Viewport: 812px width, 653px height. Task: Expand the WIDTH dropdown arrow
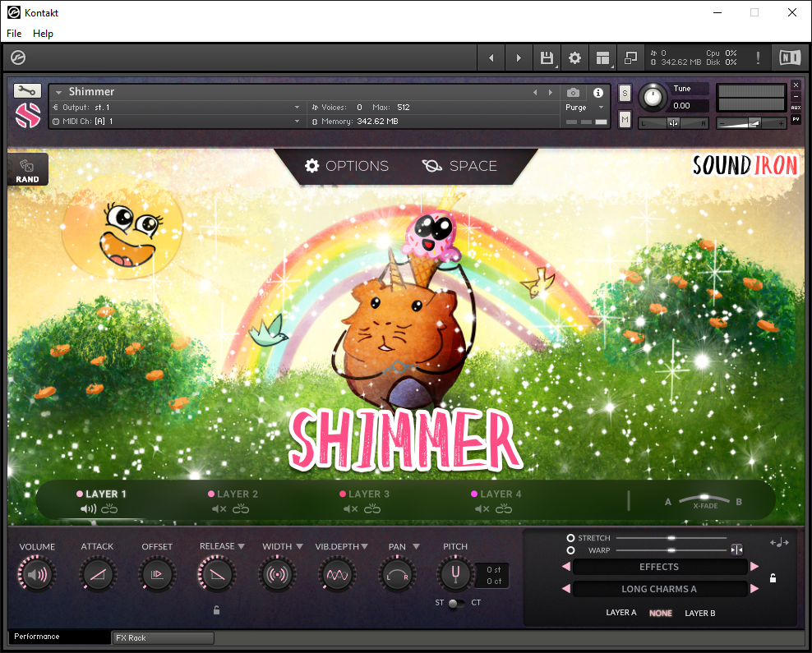click(299, 546)
